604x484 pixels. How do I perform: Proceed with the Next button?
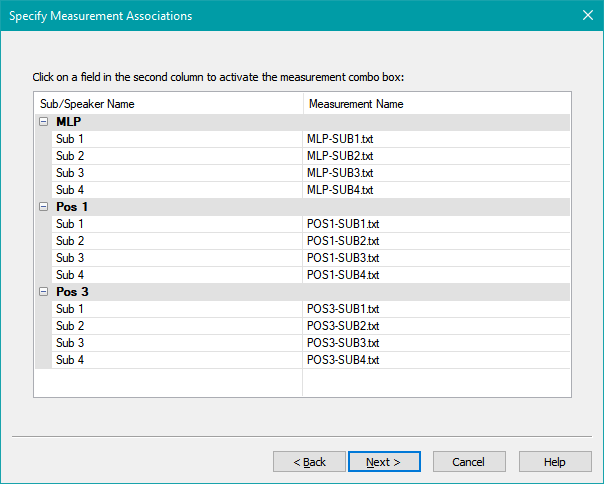coord(384,462)
